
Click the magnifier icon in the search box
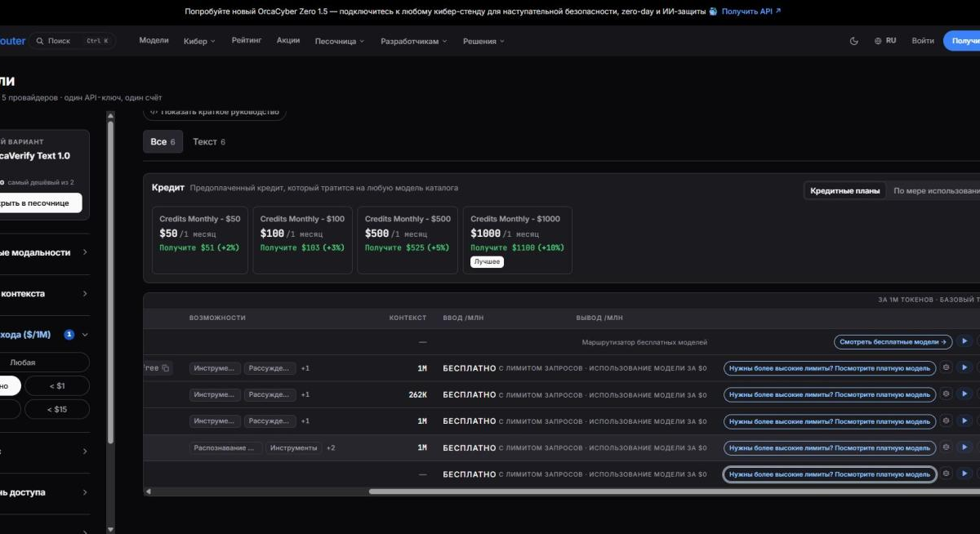40,41
